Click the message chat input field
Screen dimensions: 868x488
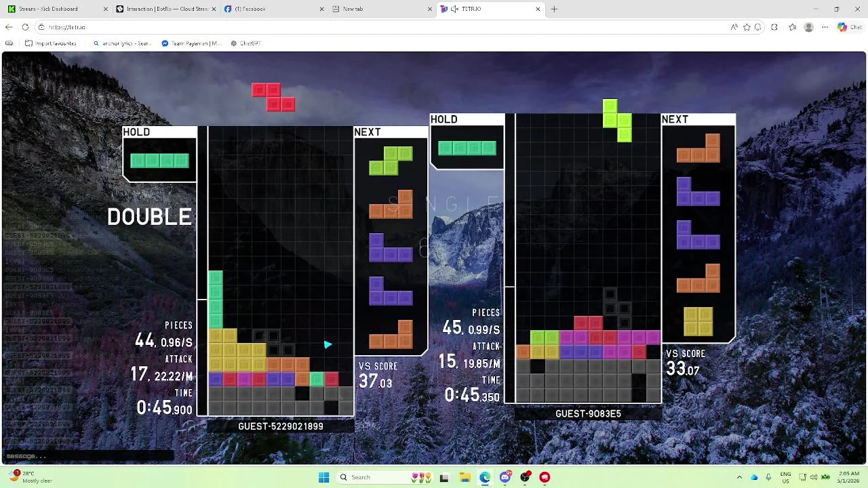88,456
